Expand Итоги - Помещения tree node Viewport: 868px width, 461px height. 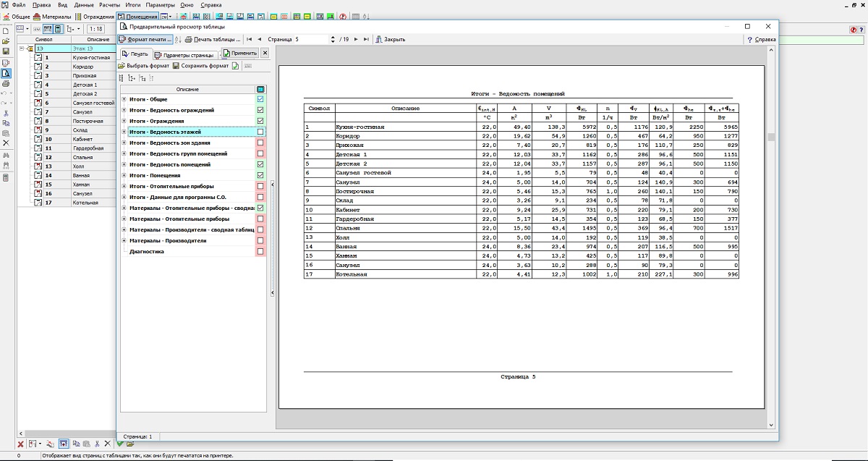pyautogui.click(x=124, y=175)
